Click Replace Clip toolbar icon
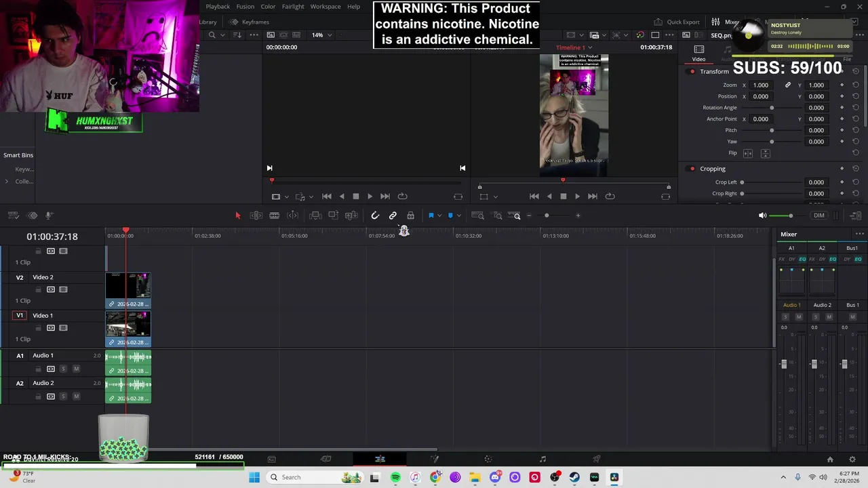The image size is (868, 488). tap(351, 216)
